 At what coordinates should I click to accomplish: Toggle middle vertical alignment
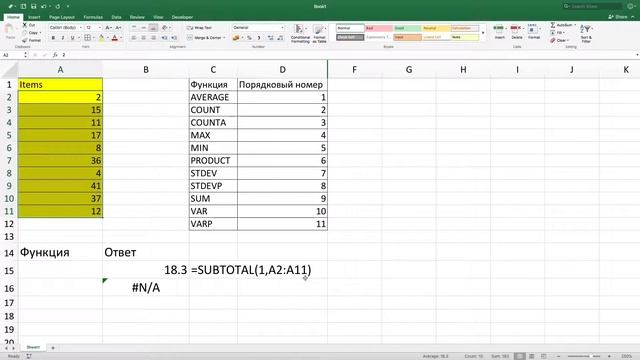pos(144,27)
